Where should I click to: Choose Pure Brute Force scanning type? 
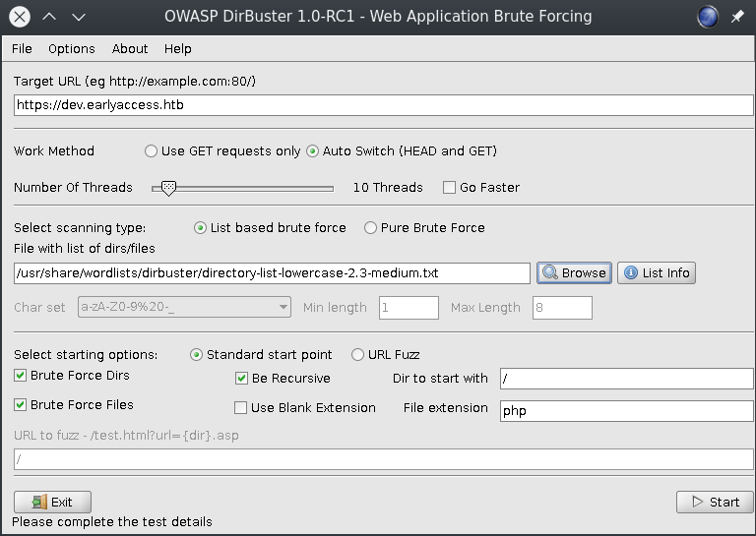[371, 228]
